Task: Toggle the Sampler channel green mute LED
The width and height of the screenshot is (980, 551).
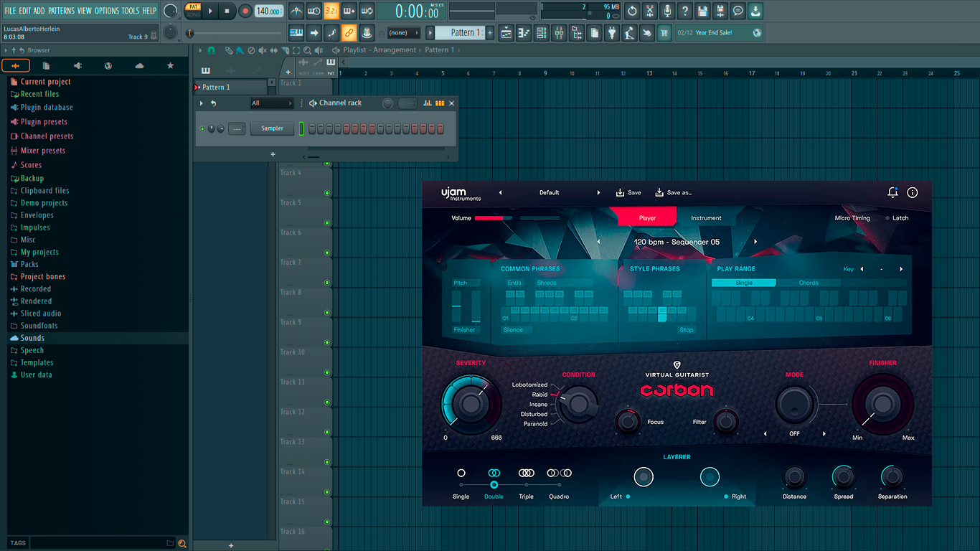Action: pyautogui.click(x=202, y=128)
